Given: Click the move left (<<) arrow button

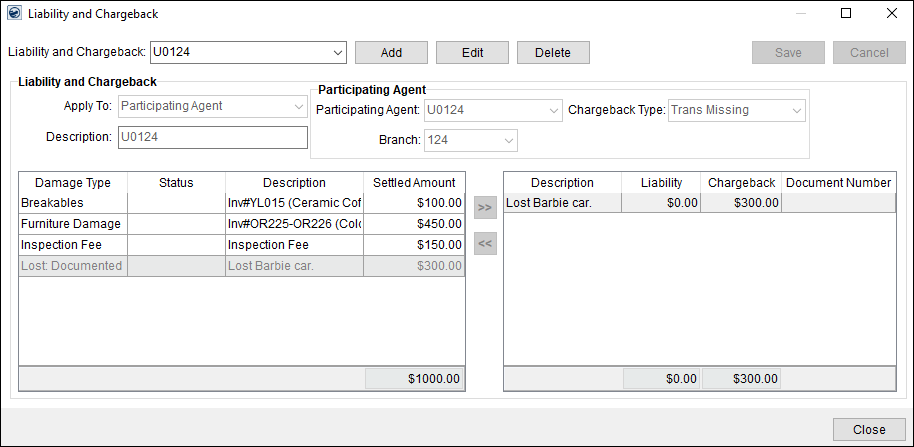Looking at the screenshot, I should 485,243.
